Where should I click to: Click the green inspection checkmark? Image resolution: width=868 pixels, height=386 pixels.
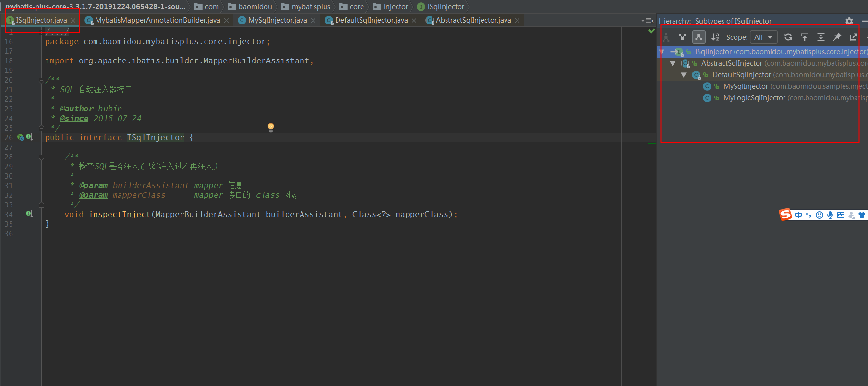coord(651,31)
